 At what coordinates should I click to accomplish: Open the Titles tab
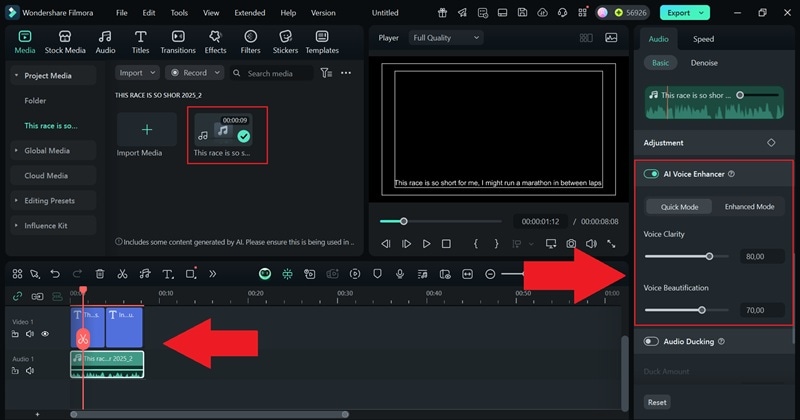[140, 42]
